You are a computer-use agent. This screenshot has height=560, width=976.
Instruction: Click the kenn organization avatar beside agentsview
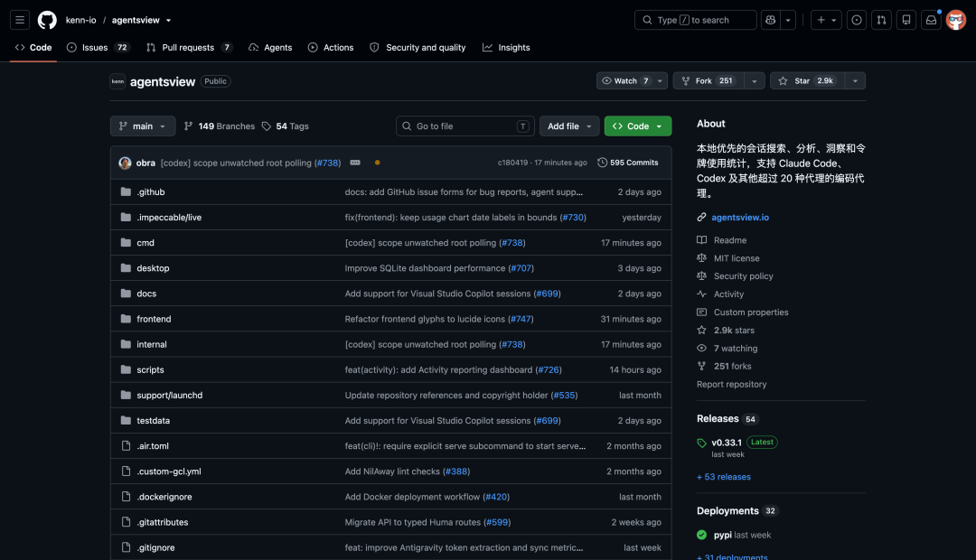(x=117, y=81)
